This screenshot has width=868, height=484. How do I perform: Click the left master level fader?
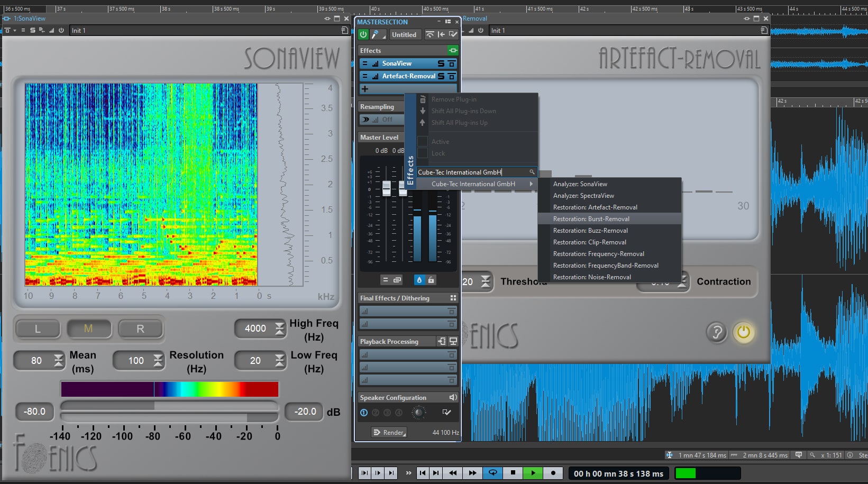point(387,189)
